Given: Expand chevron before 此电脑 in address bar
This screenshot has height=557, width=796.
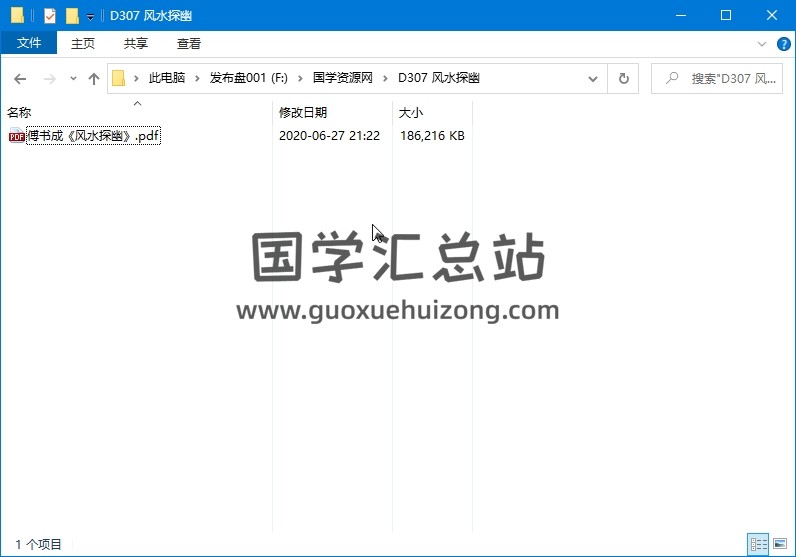Looking at the screenshot, I should (x=136, y=79).
